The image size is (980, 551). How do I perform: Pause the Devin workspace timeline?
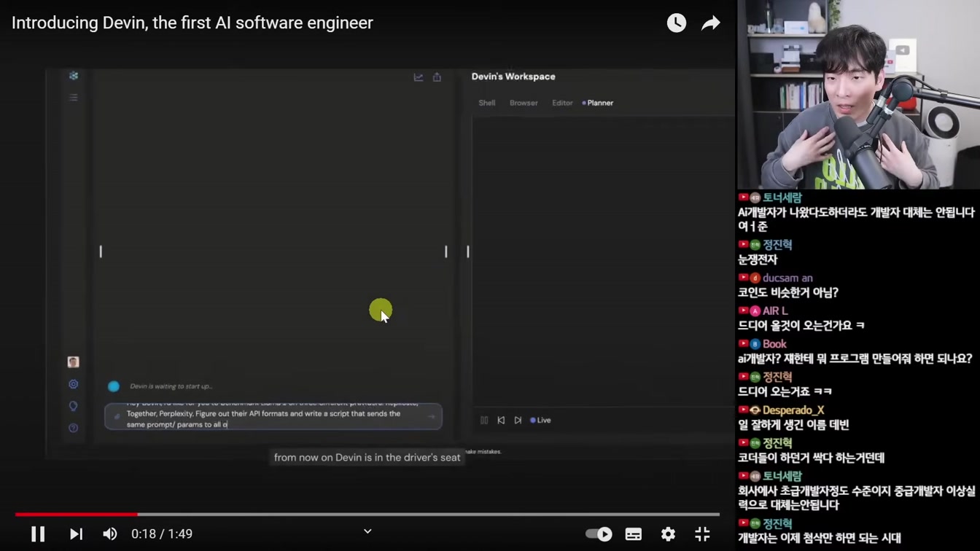pyautogui.click(x=484, y=420)
